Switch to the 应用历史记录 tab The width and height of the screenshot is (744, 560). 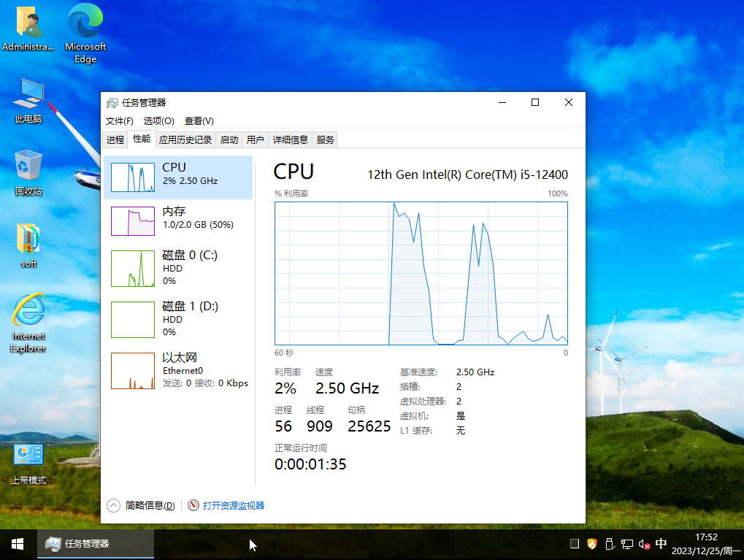click(185, 140)
